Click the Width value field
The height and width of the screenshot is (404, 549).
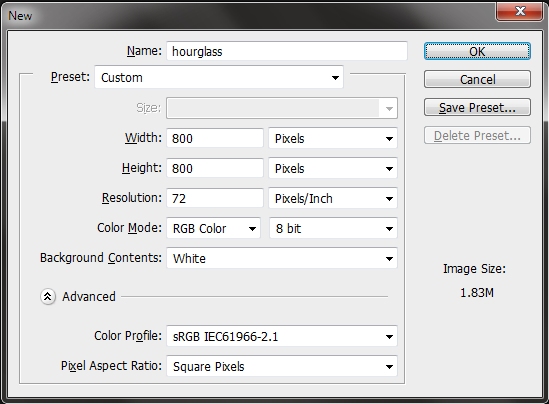215,138
